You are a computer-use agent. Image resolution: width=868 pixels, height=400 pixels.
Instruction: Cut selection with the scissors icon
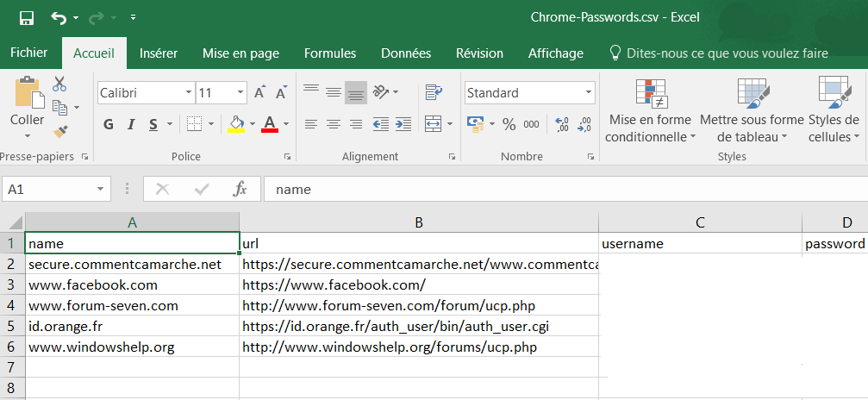point(59,84)
